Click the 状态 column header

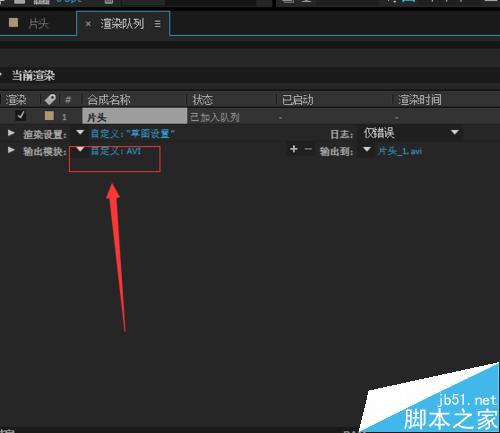click(x=202, y=100)
